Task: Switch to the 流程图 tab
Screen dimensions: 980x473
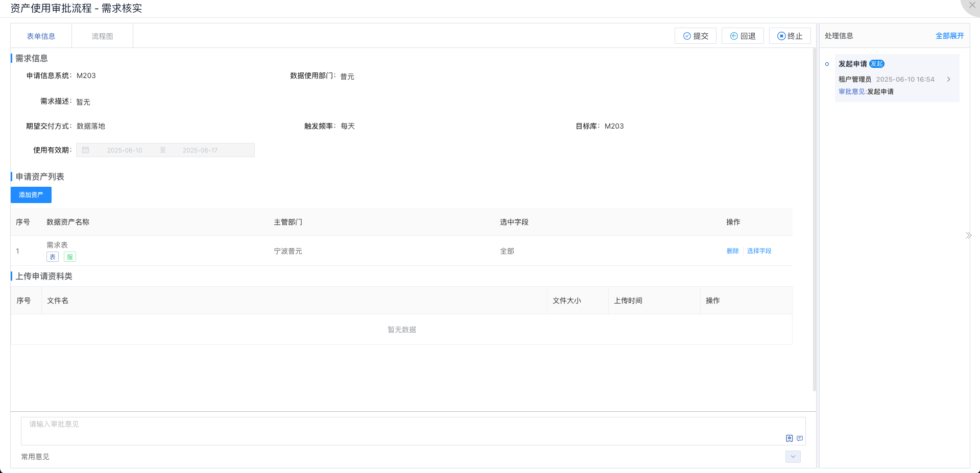Action: [102, 36]
